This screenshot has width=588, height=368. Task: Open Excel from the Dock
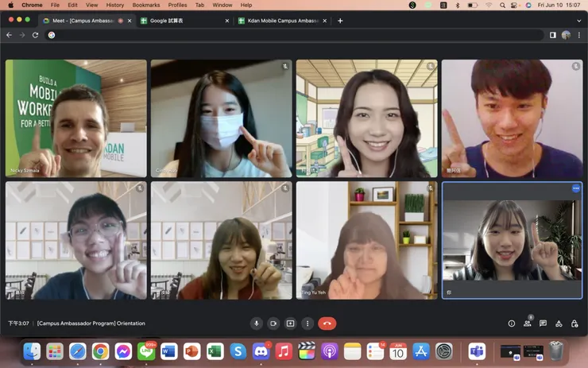215,351
